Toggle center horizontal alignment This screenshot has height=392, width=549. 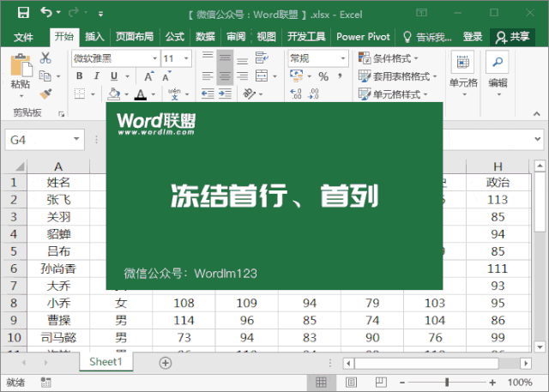[x=225, y=76]
